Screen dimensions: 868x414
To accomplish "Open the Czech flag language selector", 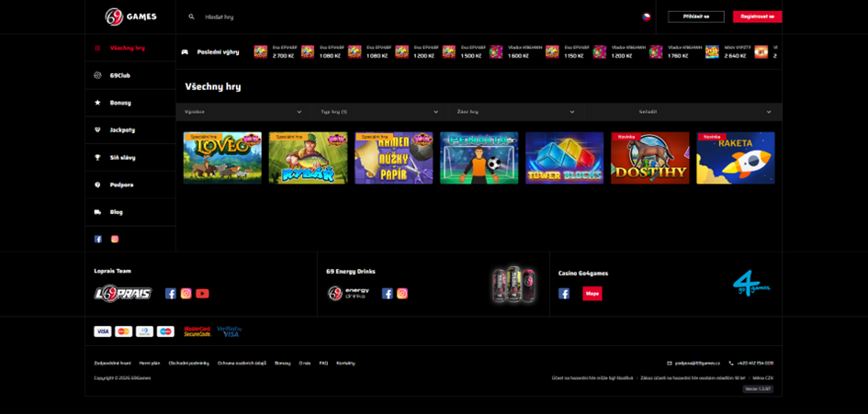I will 646,17.
